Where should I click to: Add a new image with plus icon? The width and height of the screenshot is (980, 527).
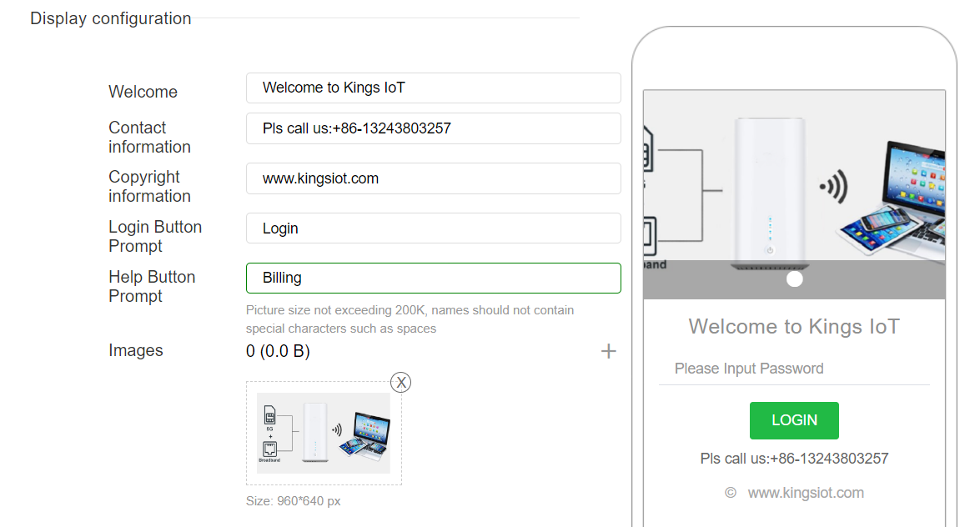click(608, 351)
